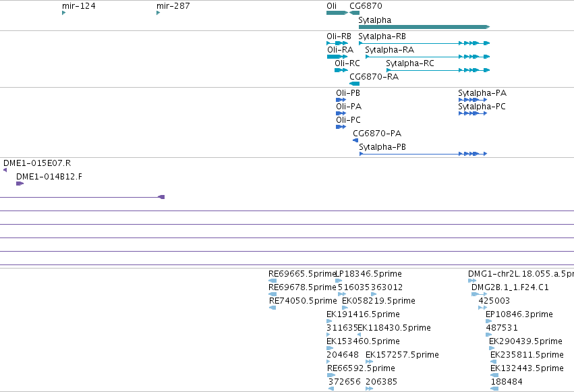Click the EK157257.5prime EST label
The height and width of the screenshot is (392, 574).
[x=402, y=355]
